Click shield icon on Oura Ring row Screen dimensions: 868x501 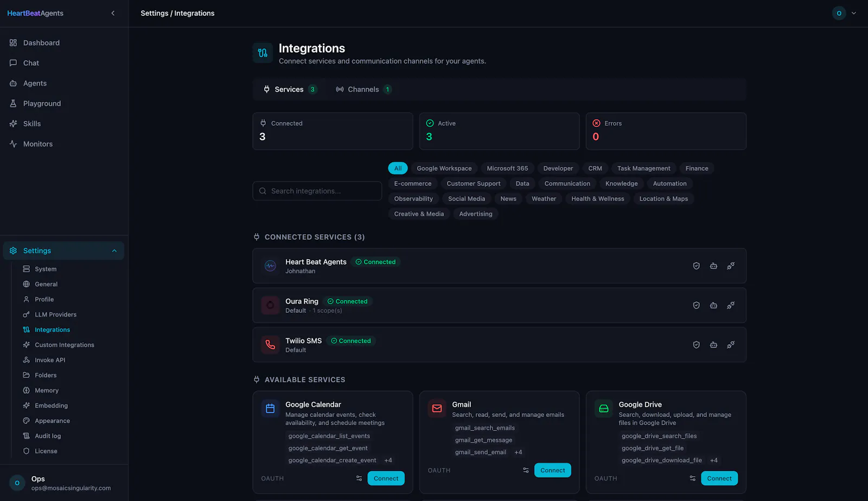point(696,305)
